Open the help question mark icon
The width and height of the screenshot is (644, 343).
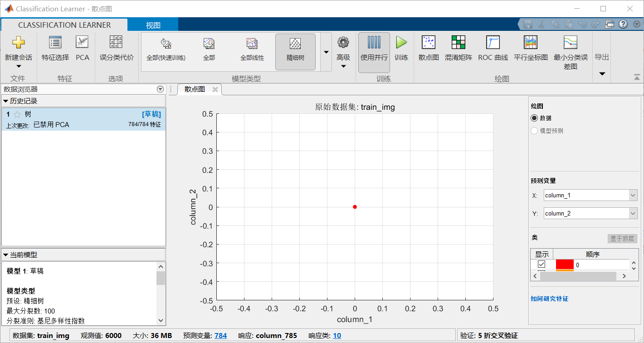(623, 24)
